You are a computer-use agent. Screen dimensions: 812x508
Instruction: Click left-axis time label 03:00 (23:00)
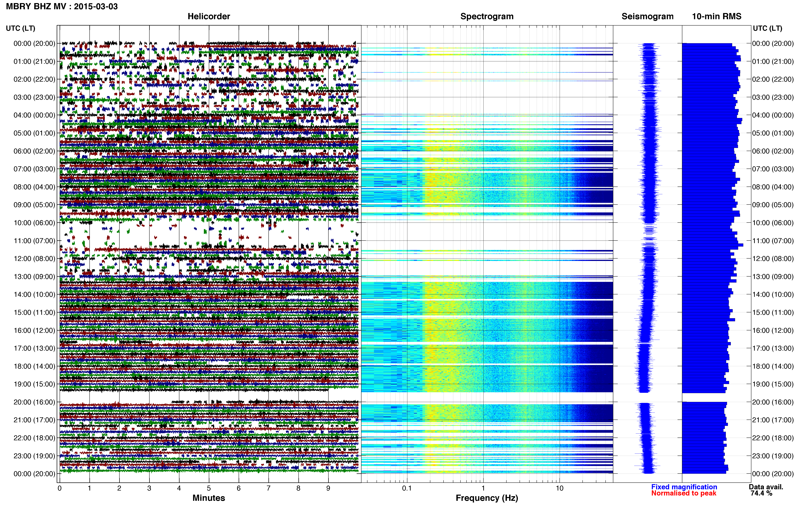(x=34, y=97)
